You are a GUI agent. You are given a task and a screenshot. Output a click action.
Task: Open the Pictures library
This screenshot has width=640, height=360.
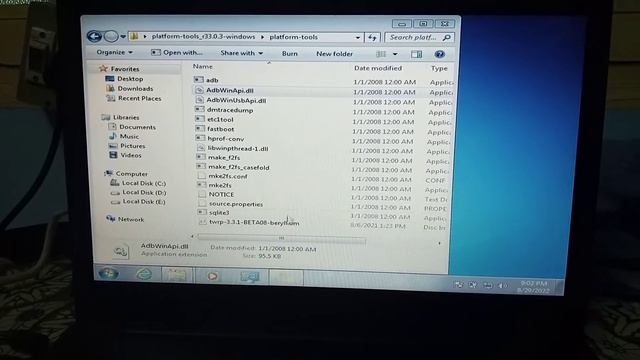[127, 146]
